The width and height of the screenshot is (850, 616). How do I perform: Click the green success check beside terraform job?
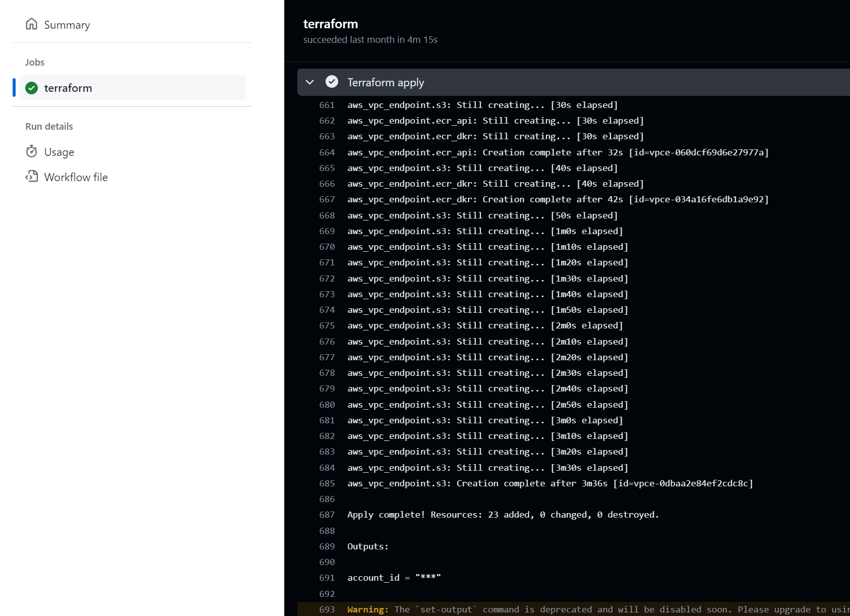point(32,88)
